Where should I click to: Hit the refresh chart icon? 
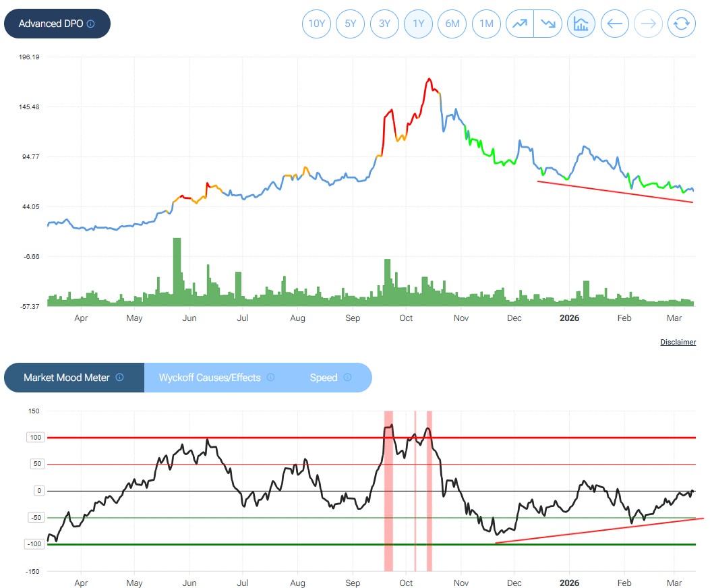click(681, 24)
